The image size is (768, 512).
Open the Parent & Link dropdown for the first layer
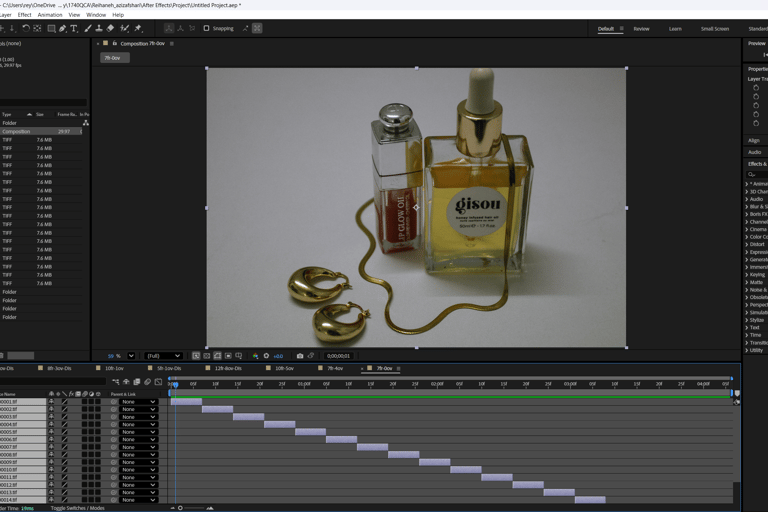click(139, 402)
